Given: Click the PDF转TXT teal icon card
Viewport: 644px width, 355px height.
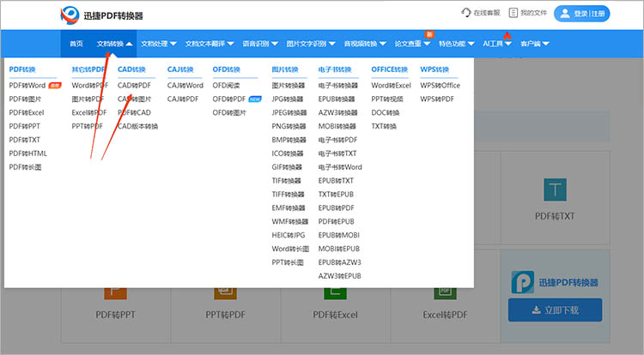Looking at the screenshot, I should pos(555,190).
